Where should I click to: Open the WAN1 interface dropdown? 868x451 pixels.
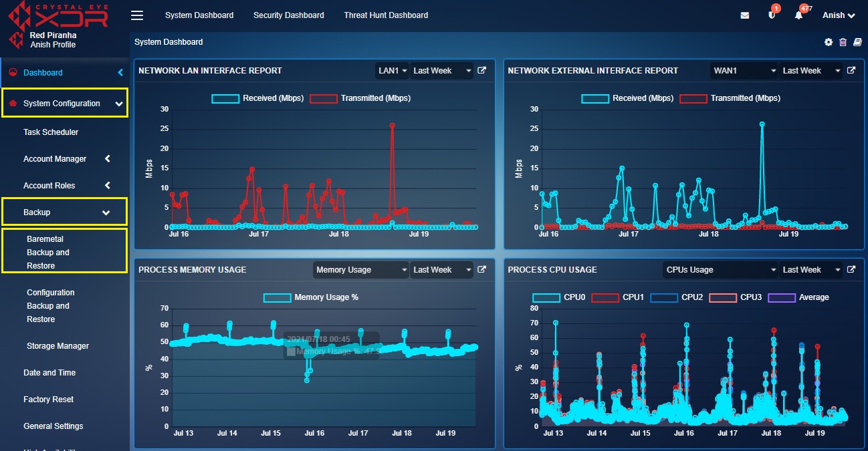click(x=745, y=70)
